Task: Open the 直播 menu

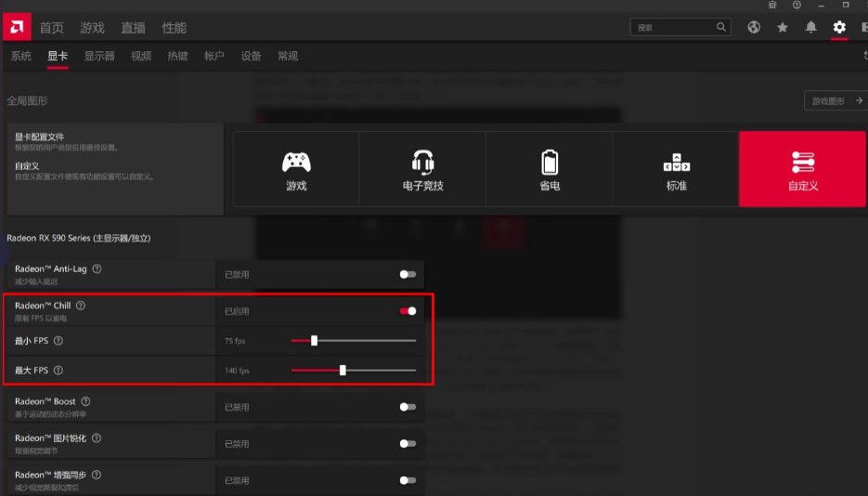Action: 133,28
